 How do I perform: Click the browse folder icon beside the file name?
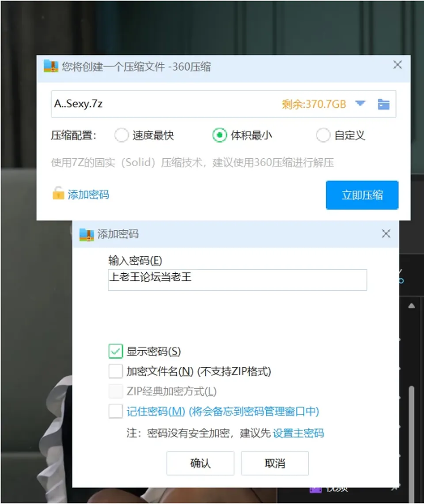click(x=383, y=104)
